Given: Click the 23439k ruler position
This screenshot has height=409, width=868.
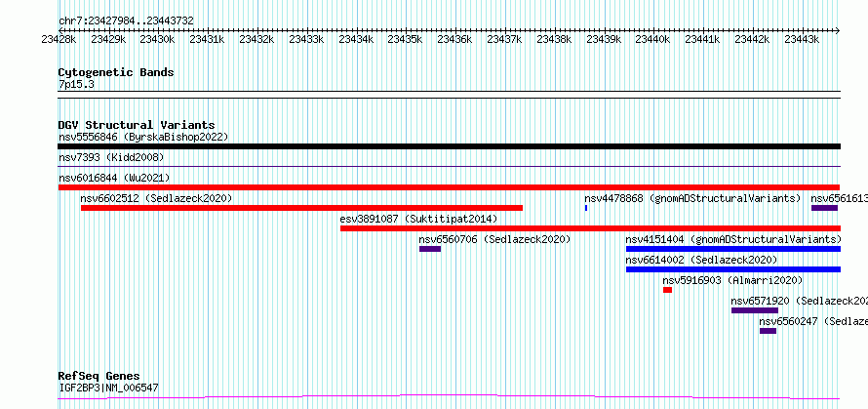Looking at the screenshot, I should 604,39.
